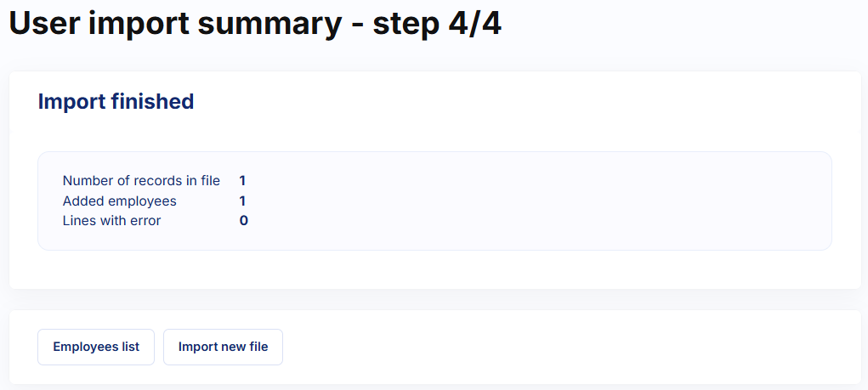Viewport: 868px width, 390px height.
Task: Go to the employees list via bottom button
Action: 96,347
